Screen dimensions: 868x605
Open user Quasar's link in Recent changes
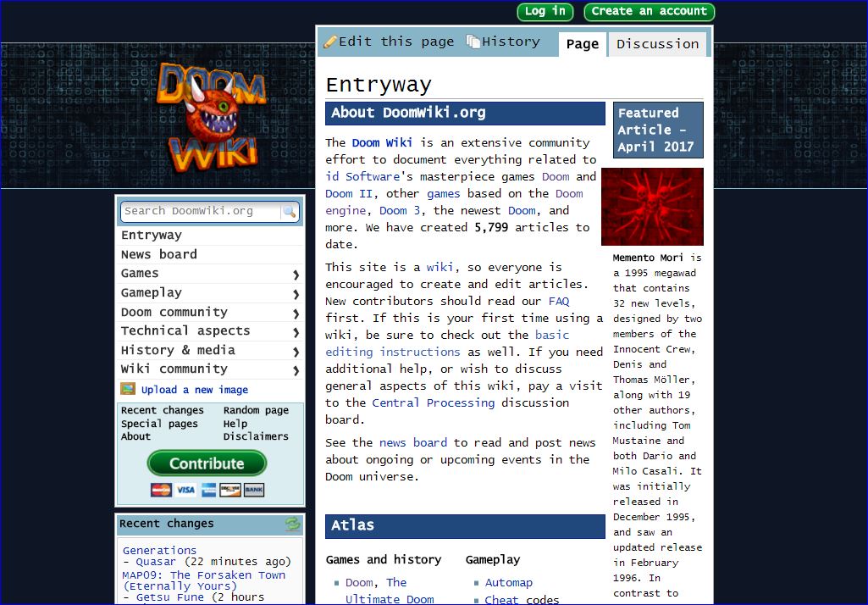tap(156, 561)
